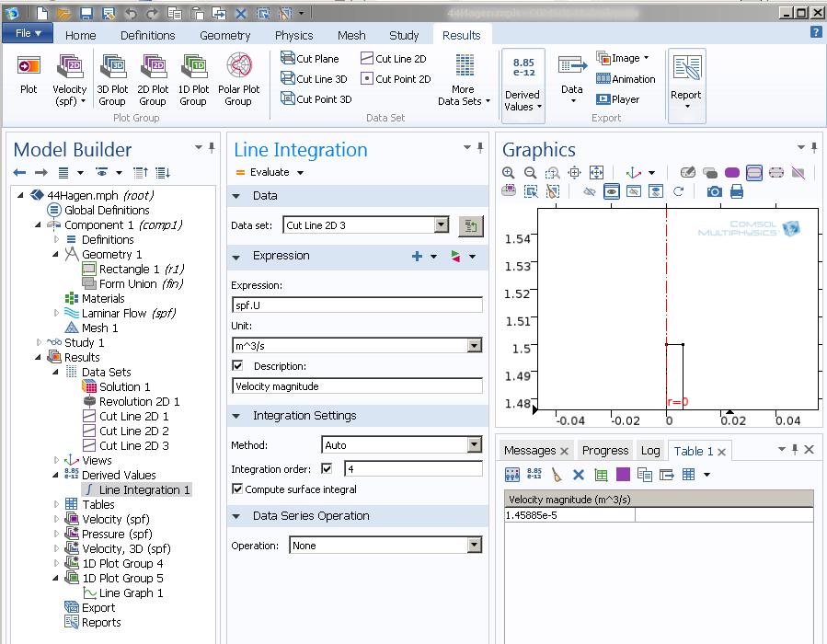Screen dimensions: 827x644
Task: Add a 1D Plot Group
Action: click(x=193, y=80)
